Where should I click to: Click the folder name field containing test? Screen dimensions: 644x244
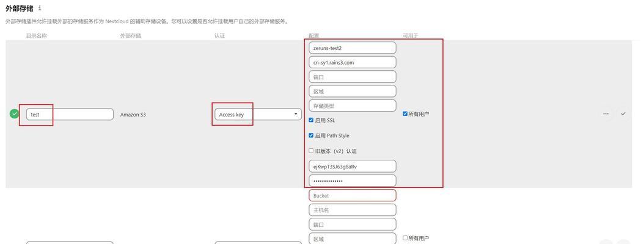(70, 115)
